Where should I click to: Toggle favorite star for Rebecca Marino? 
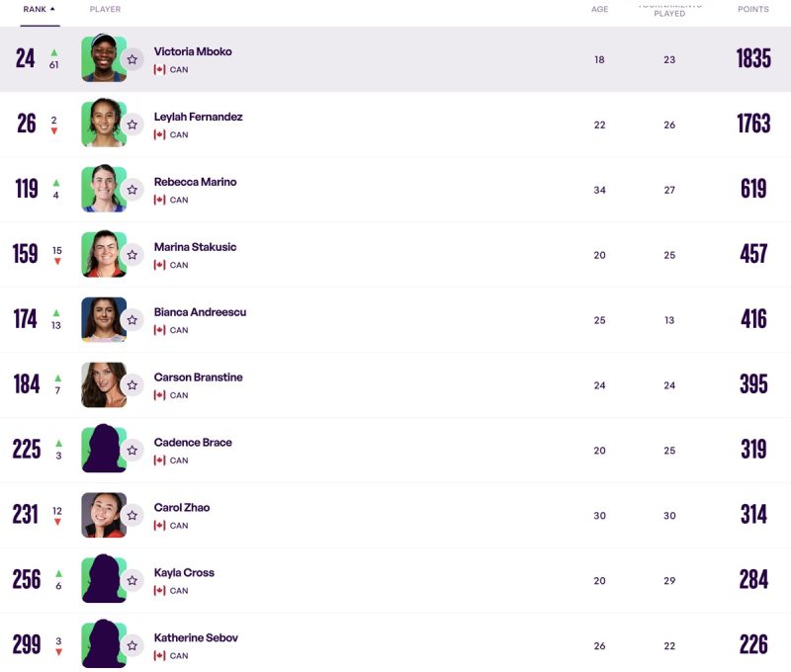(132, 190)
